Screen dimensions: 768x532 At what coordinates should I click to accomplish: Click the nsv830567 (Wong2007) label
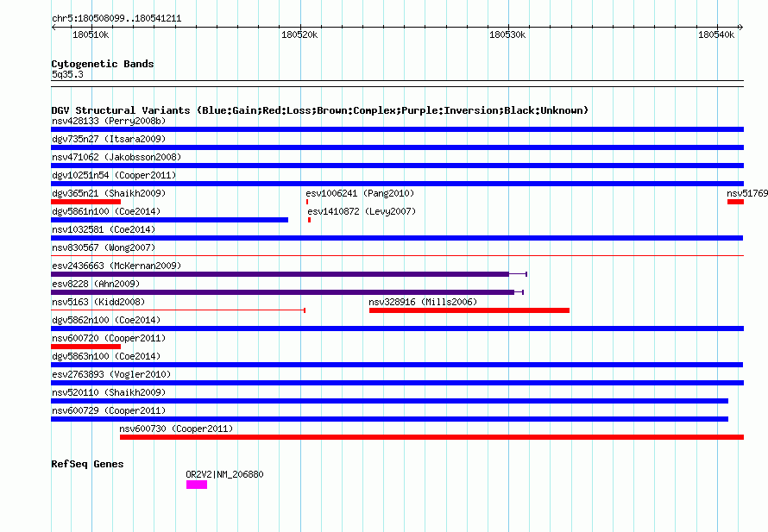click(x=104, y=247)
